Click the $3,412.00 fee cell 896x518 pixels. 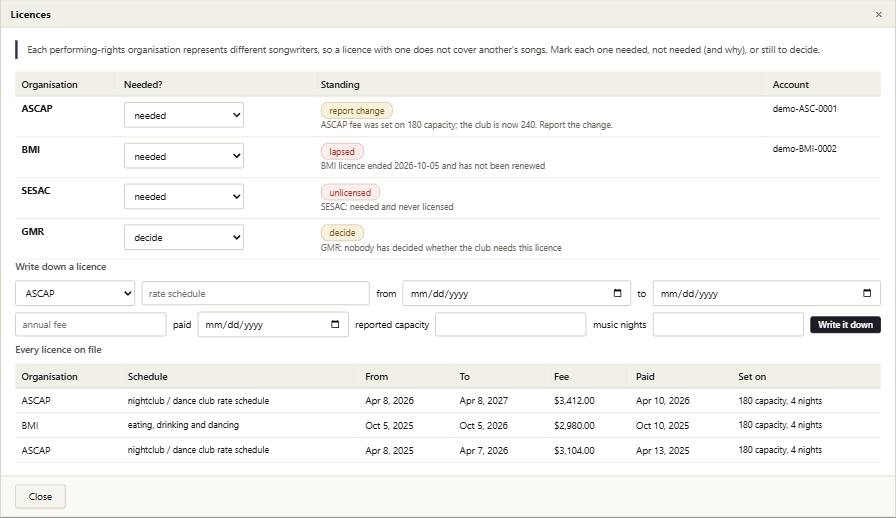pos(574,401)
